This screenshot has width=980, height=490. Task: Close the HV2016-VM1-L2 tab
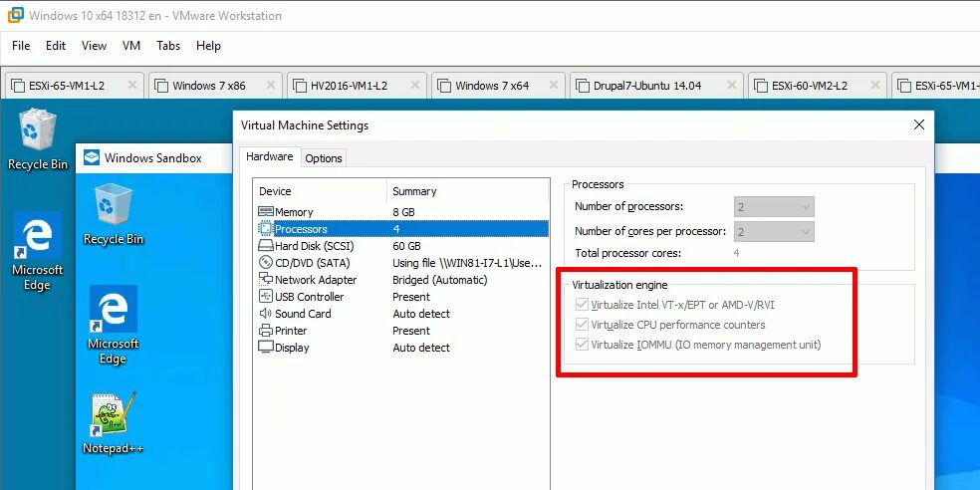point(414,85)
